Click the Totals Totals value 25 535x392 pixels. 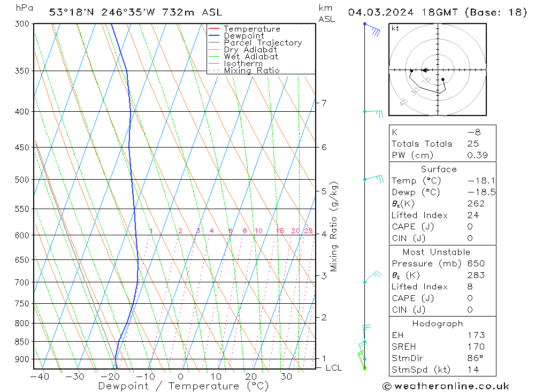coord(473,144)
